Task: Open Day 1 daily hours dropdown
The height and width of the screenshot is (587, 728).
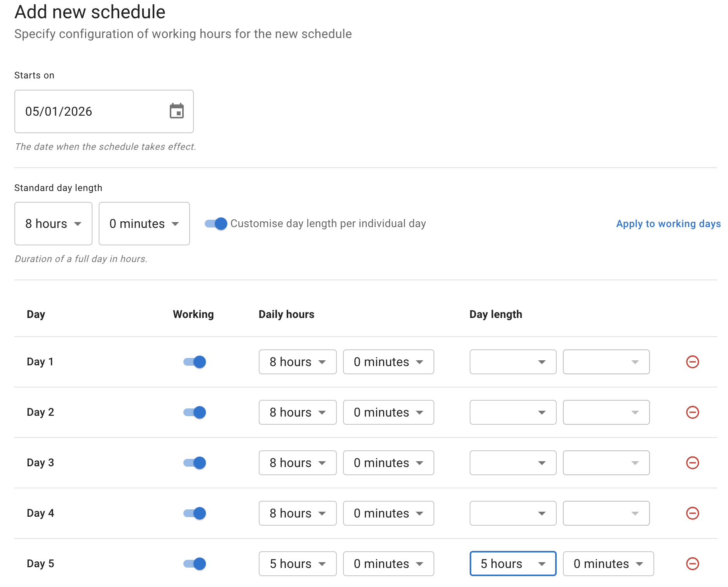Action: tap(298, 362)
